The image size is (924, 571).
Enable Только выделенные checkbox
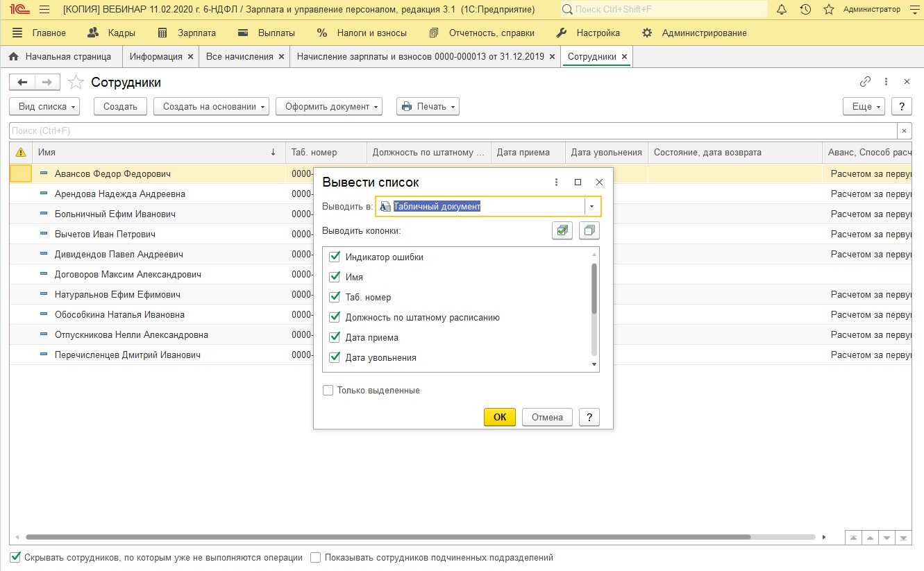[x=328, y=391]
